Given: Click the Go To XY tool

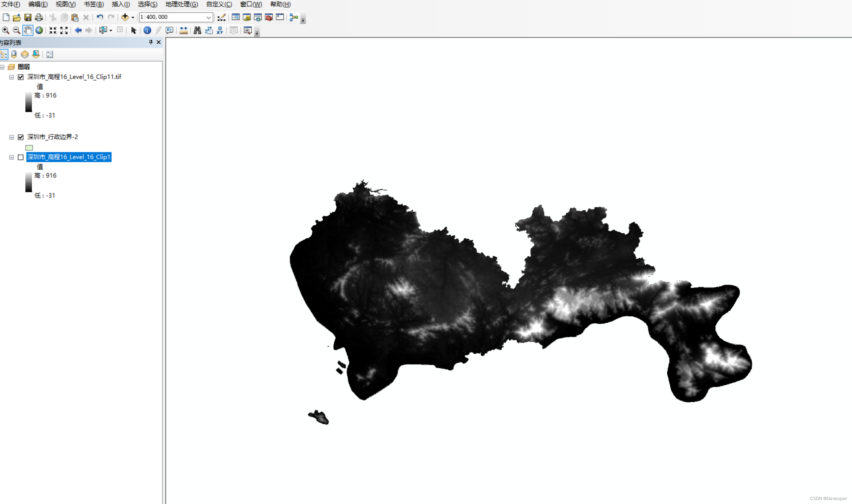Looking at the screenshot, I should pyautogui.click(x=220, y=30).
